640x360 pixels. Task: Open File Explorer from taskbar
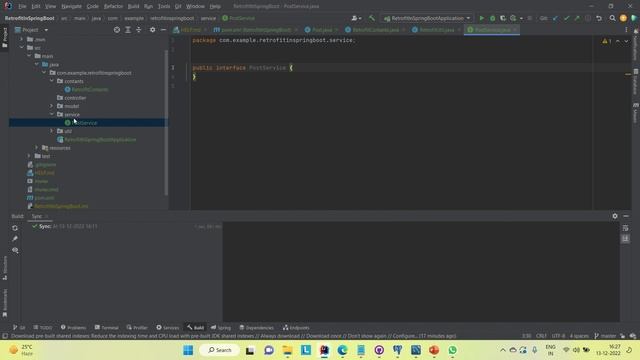[x=287, y=350]
